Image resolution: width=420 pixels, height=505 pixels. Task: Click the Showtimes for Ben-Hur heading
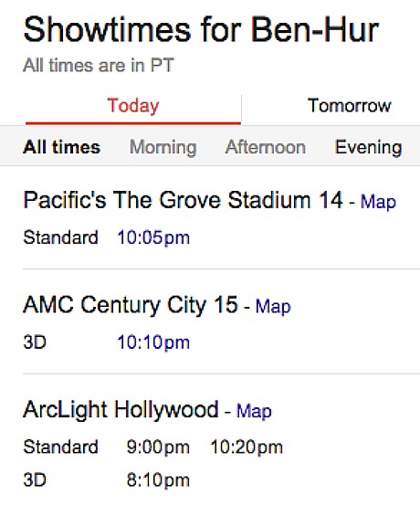pos(201,29)
